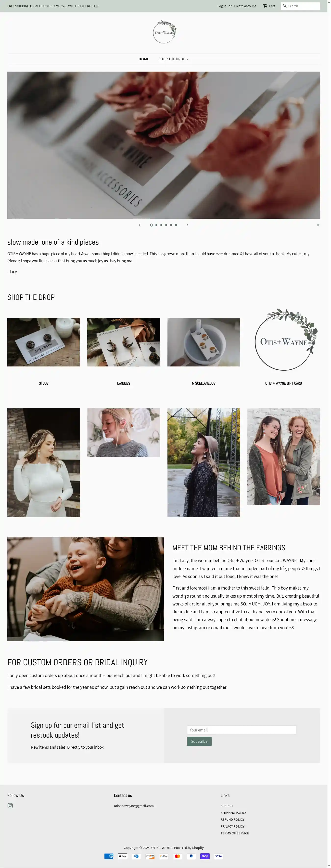Go to previous slide arrow
This screenshot has height=868, width=331.
[x=140, y=225]
